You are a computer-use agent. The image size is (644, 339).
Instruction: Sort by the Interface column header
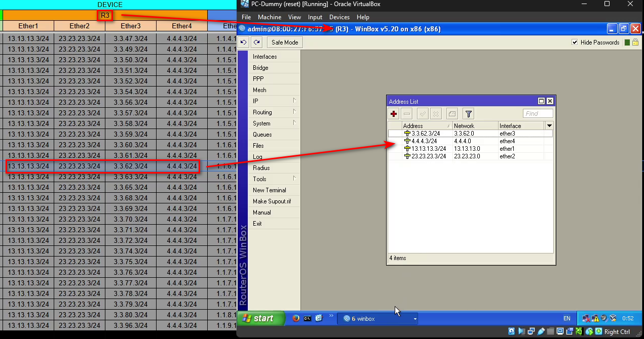pyautogui.click(x=521, y=125)
